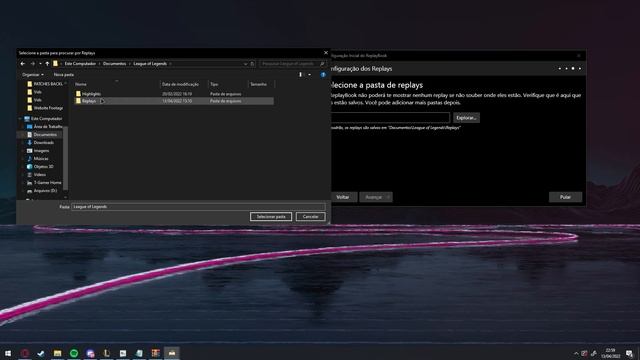Screen dimensions: 640x360
Task: Click the active ReplayBook taskbar icon
Action: click(172, 353)
